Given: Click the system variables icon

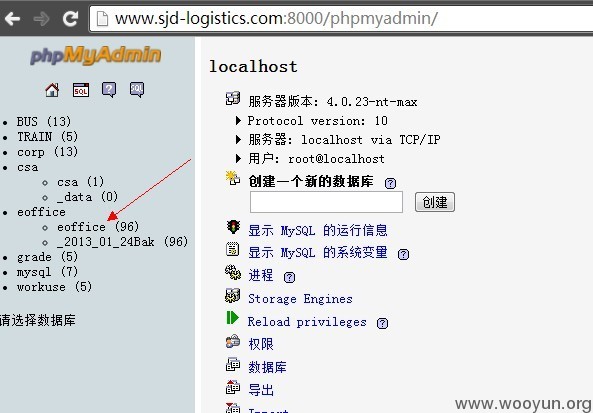Looking at the screenshot, I should tap(233, 249).
